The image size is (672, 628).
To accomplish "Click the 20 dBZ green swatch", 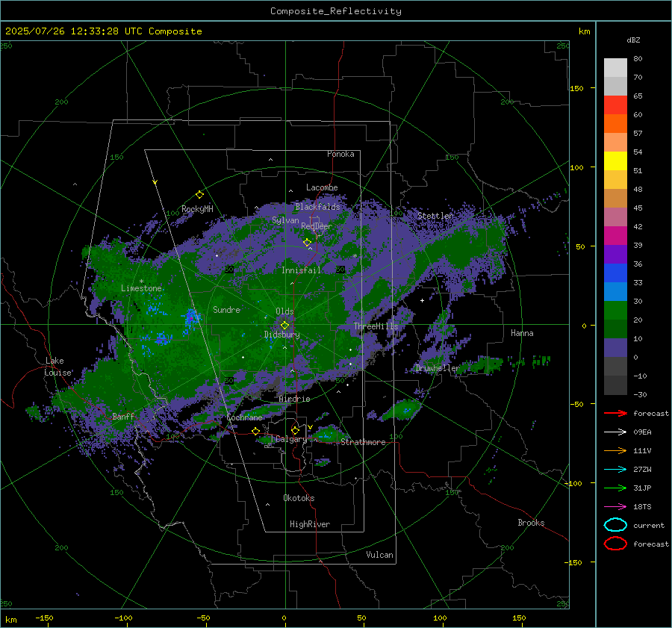I will pos(615,311).
